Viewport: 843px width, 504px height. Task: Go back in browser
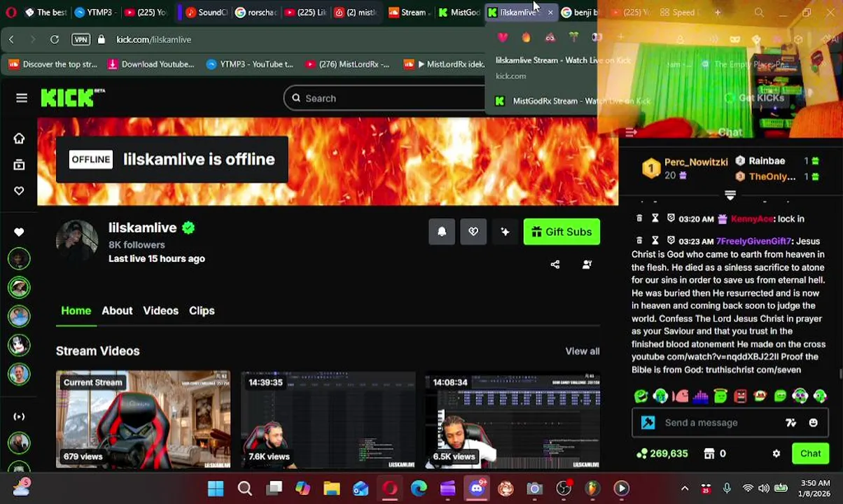(x=11, y=40)
